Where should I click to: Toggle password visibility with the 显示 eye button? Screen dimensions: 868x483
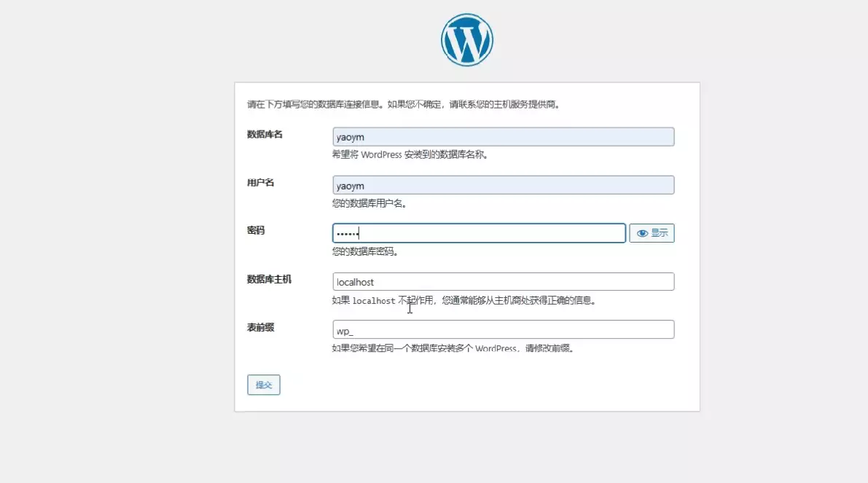pos(652,233)
